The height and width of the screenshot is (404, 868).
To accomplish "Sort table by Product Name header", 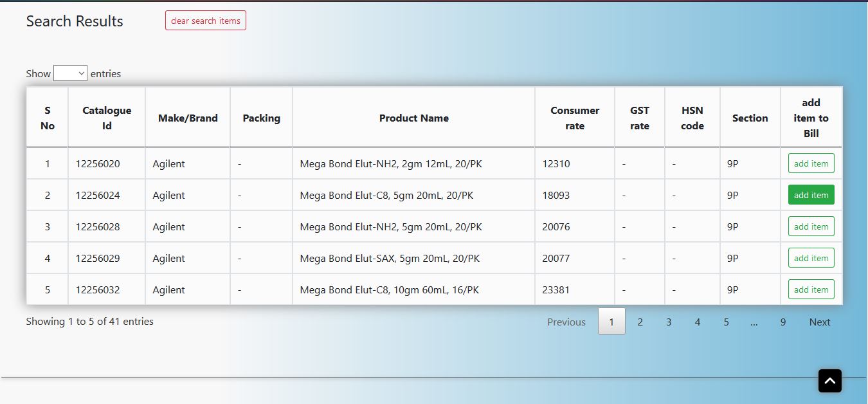I will [x=413, y=118].
